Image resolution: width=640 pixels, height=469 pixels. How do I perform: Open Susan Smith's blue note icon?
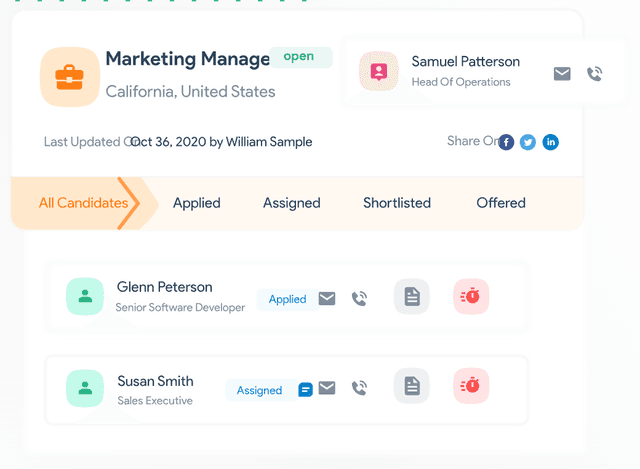pyautogui.click(x=305, y=390)
